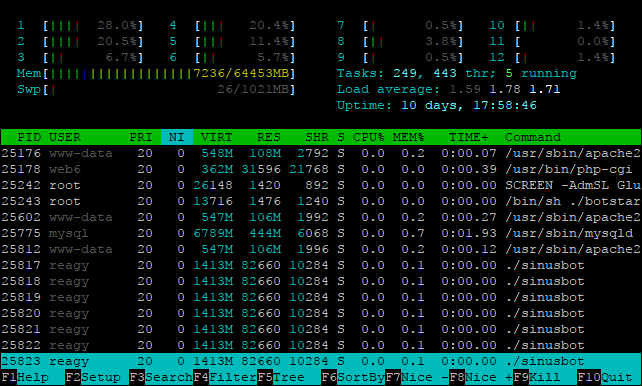
Task: Click F8 Nice + to raise niceness
Action: (x=481, y=377)
